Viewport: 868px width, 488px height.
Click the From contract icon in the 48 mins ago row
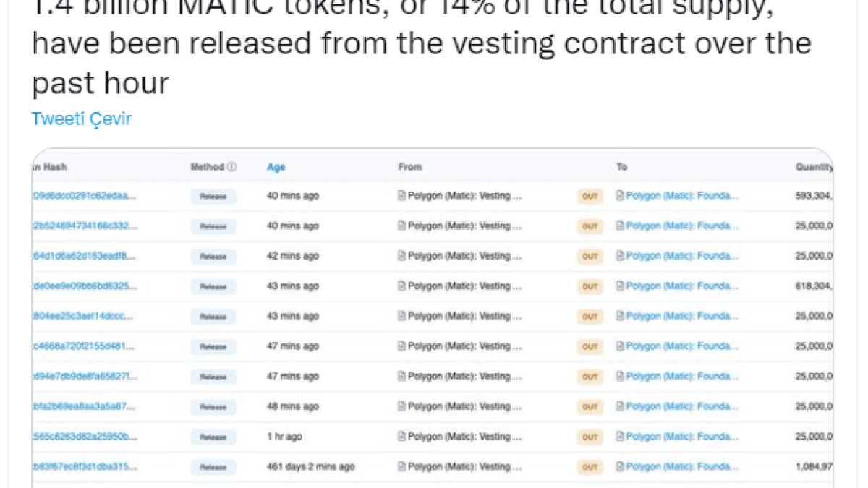pyautogui.click(x=402, y=406)
